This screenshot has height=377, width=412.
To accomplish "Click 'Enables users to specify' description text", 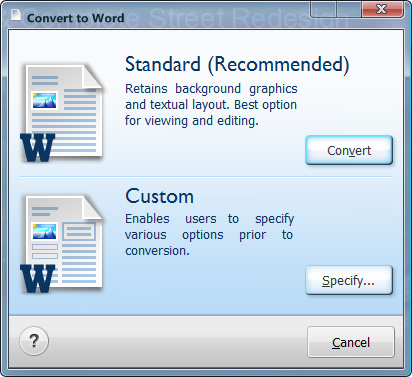I will click(209, 235).
